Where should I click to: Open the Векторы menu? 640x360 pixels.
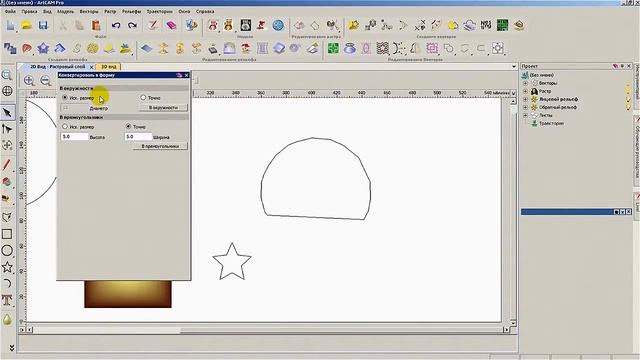(89, 11)
